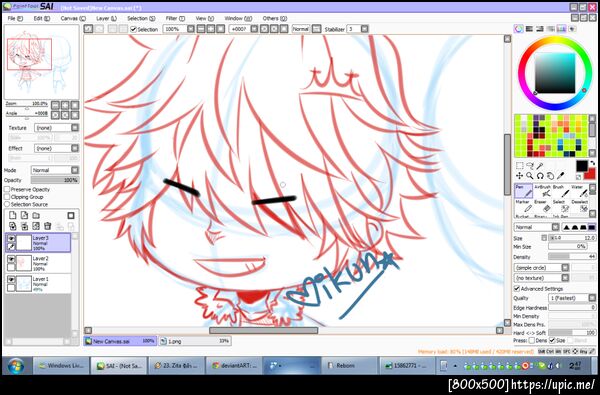Open the File menu

[15, 18]
